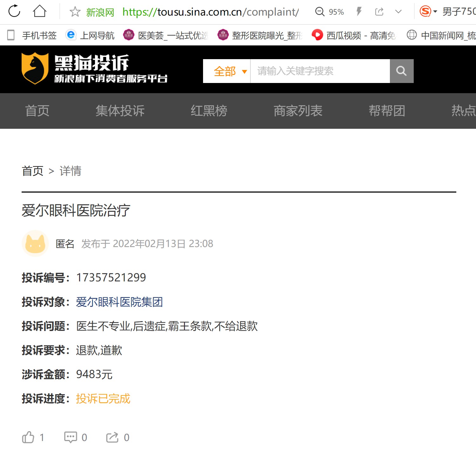Click the magnifier search button
Image resolution: width=476 pixels, height=462 pixels.
402,71
